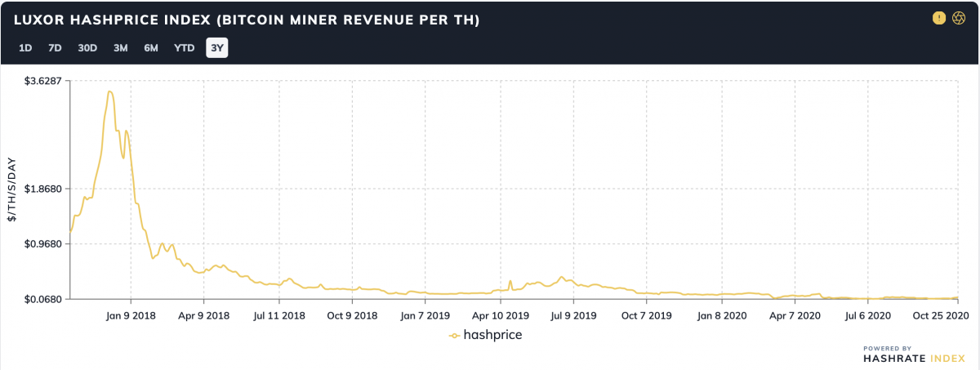This screenshot has width=980, height=370.
Task: Click the Oct 9 2018 date label
Action: (x=353, y=314)
